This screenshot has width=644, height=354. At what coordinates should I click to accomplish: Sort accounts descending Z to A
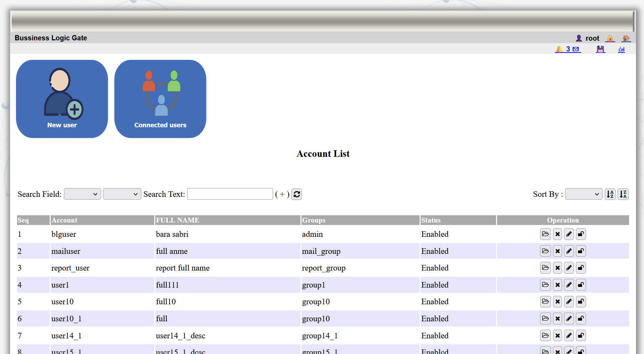pyautogui.click(x=623, y=194)
